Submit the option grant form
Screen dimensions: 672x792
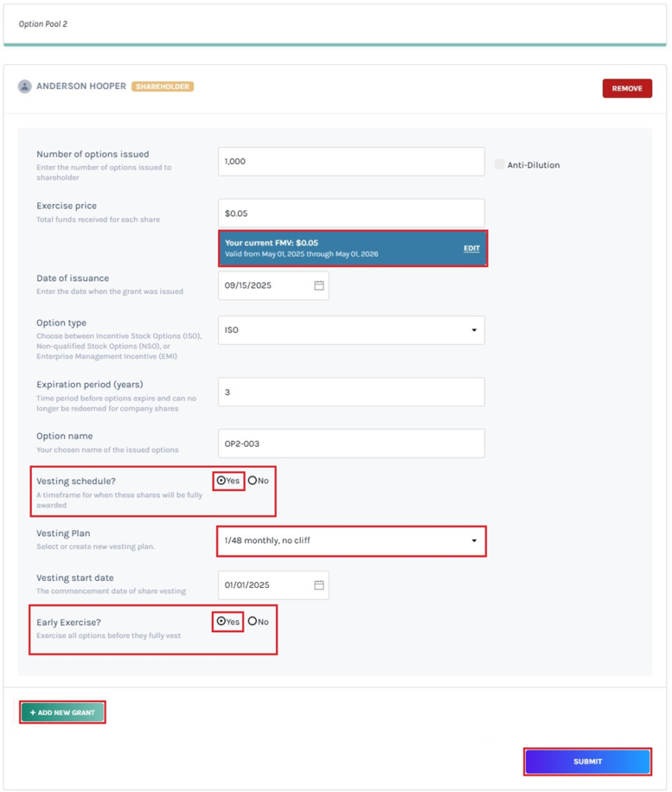tap(587, 762)
